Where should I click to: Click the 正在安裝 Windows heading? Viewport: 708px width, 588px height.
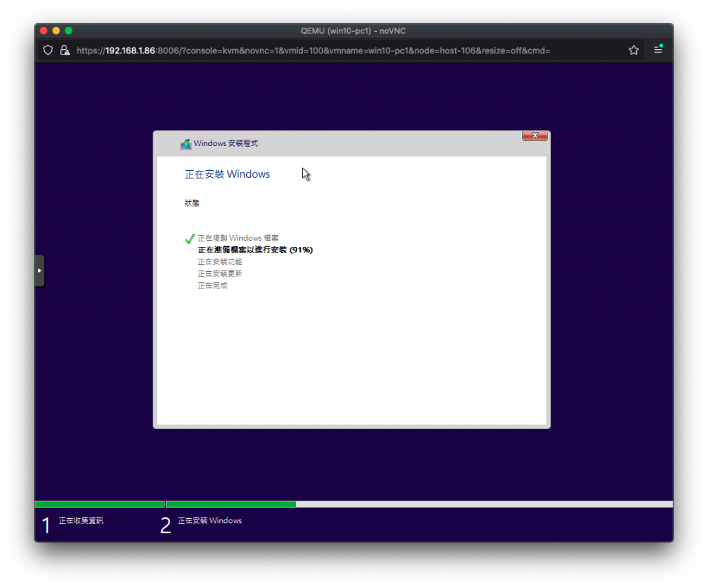(x=227, y=174)
